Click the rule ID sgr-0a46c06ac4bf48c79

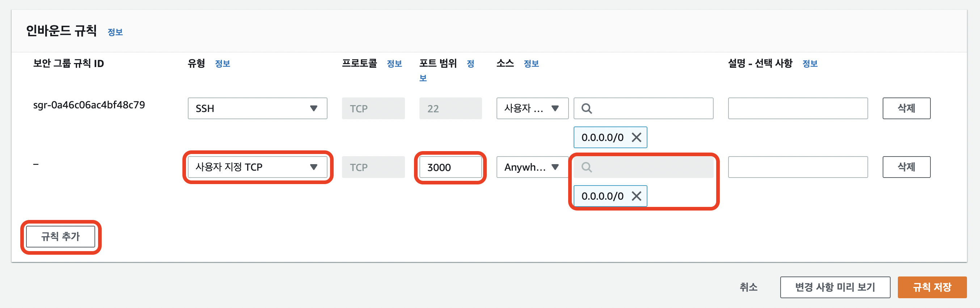point(89,105)
